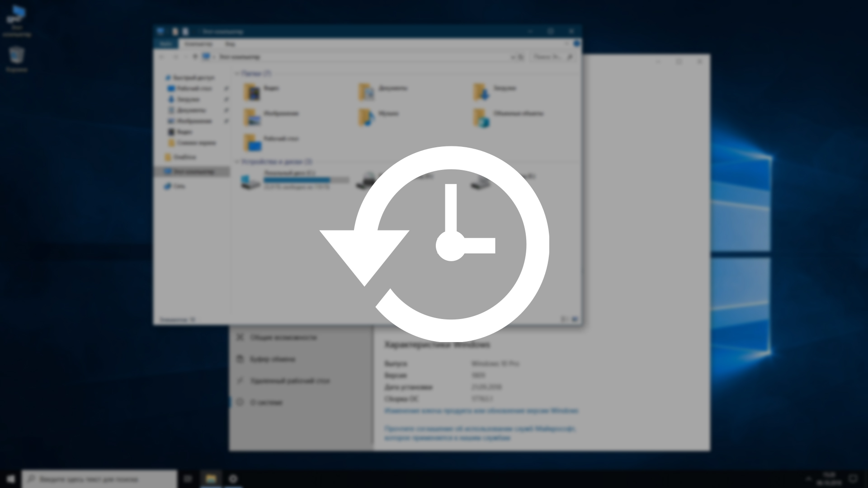This screenshot has height=488, width=868.
Task: Select pinned Documents in navigation pane
Action: 191,110
